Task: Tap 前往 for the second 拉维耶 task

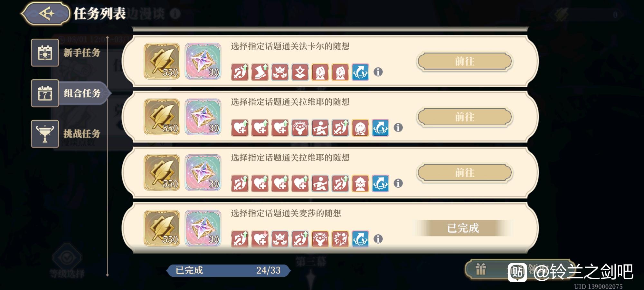Action: click(x=464, y=173)
